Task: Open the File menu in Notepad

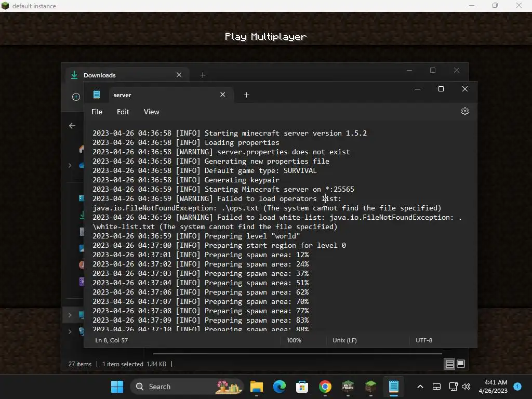Action: pos(97,112)
